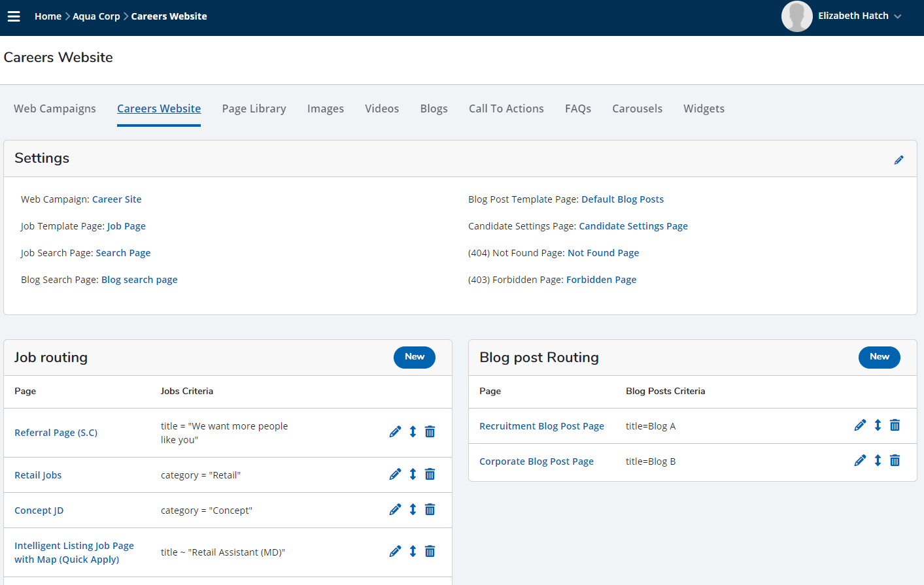Open the Candidate Settings Page link
The image size is (924, 585).
633,226
